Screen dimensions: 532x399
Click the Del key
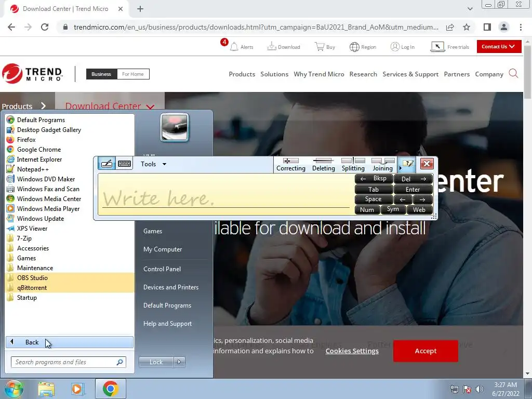click(x=413, y=179)
